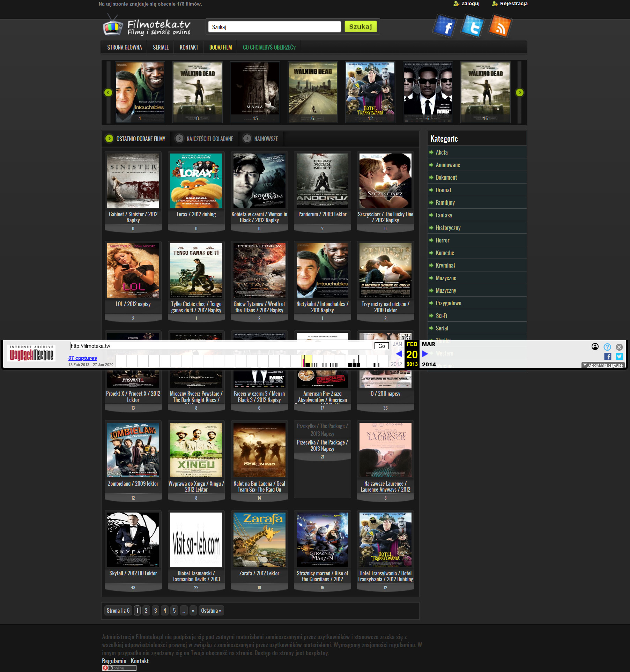Open the Facebook social icon in header
The image size is (630, 672).
point(444,26)
